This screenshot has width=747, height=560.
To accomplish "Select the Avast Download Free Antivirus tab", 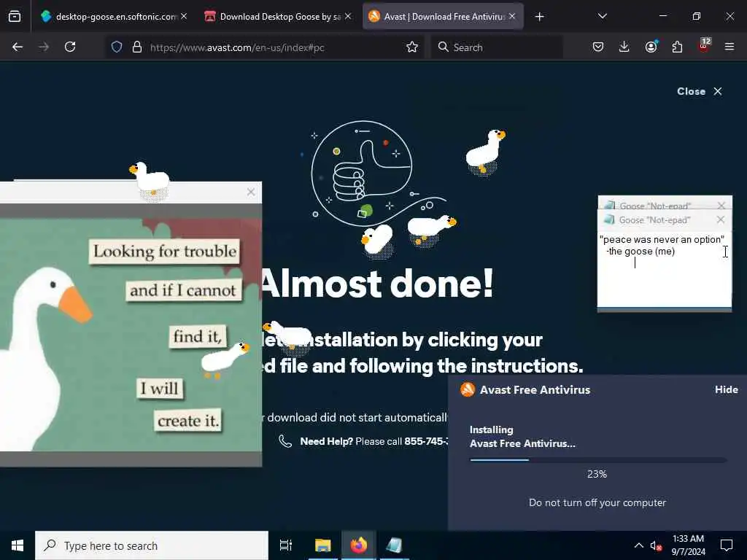I will pyautogui.click(x=443, y=17).
